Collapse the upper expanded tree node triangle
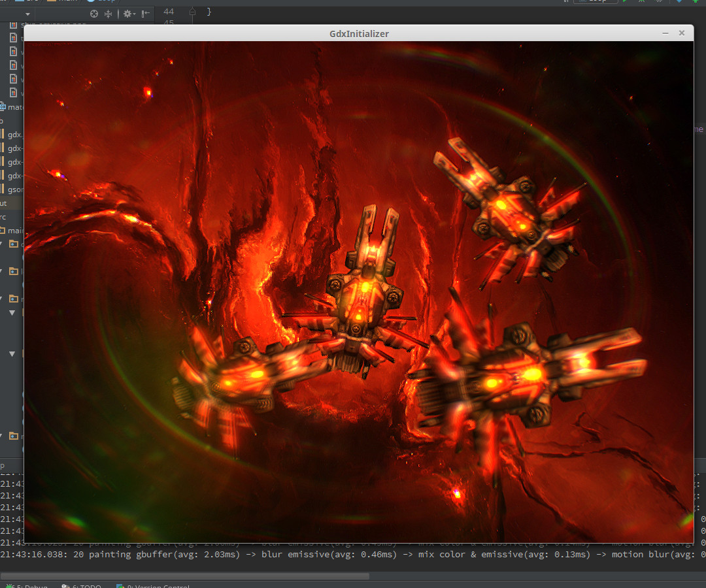 tap(12, 313)
